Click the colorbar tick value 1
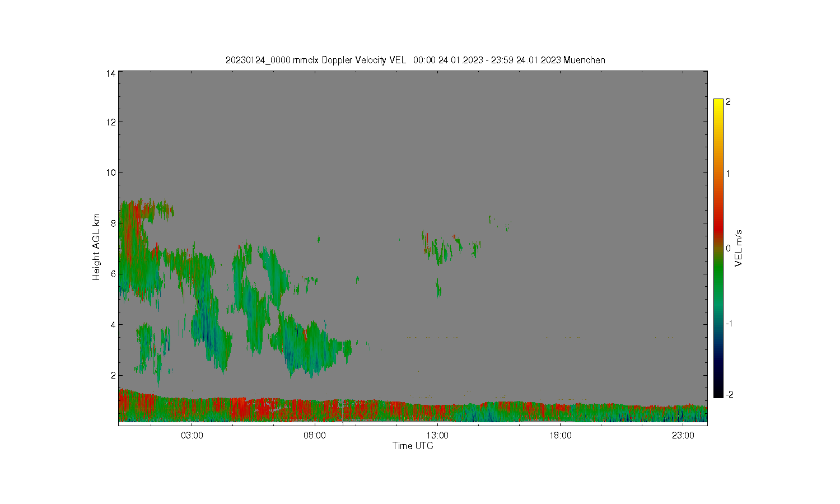This screenshot has height=504, width=840. pos(728,174)
